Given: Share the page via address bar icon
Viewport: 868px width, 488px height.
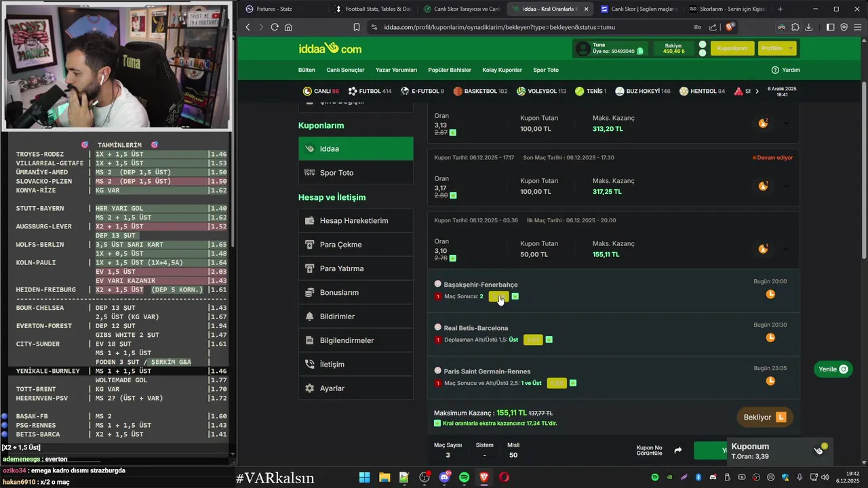Looking at the screenshot, I should pos(713,27).
